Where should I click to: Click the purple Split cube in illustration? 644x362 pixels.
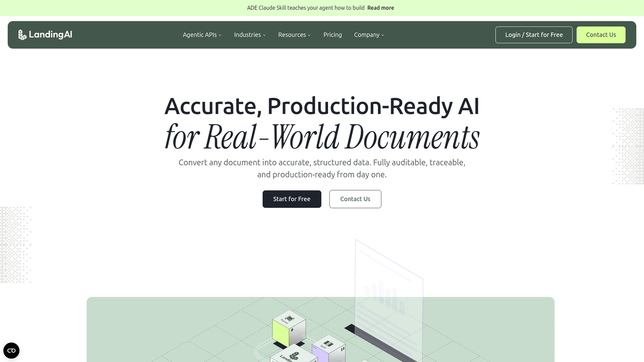329,349
